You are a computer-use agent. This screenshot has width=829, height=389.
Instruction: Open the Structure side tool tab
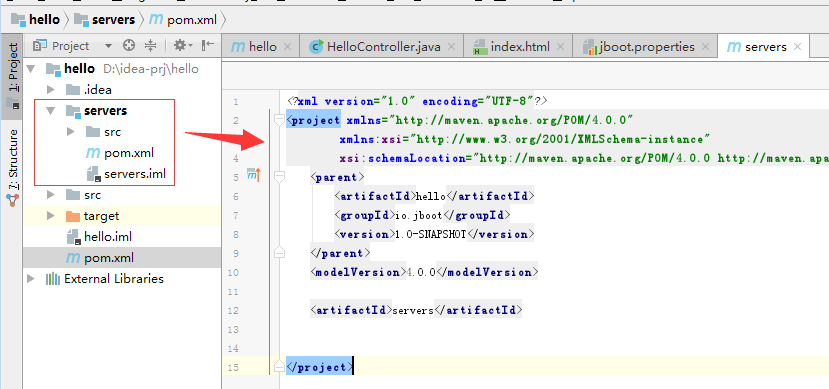pos(12,168)
